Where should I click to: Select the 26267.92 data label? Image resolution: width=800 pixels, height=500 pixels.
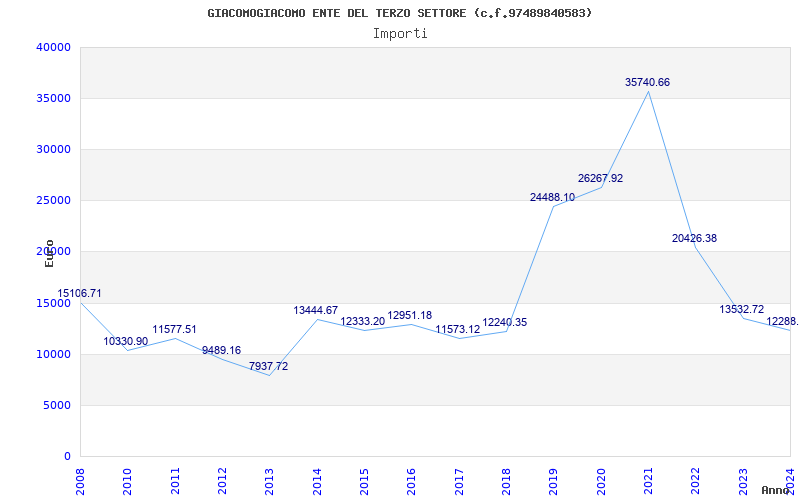(601, 179)
